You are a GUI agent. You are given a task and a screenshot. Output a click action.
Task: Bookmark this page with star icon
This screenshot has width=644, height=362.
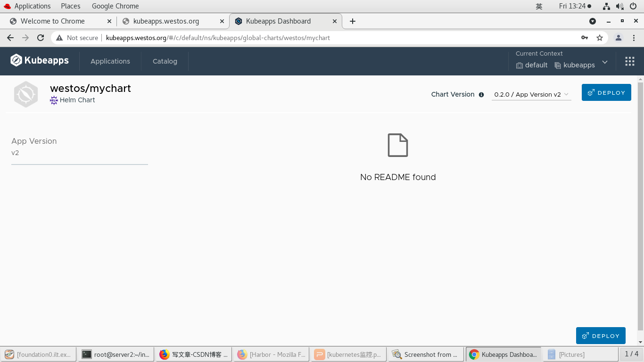[600, 38]
